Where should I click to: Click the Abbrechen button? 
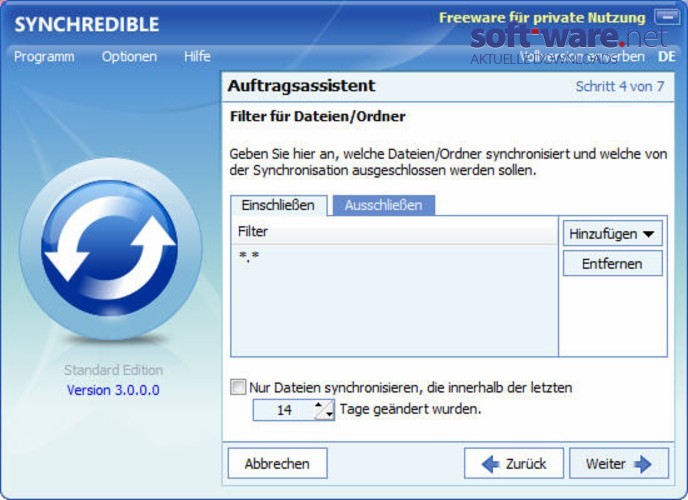coord(277,463)
